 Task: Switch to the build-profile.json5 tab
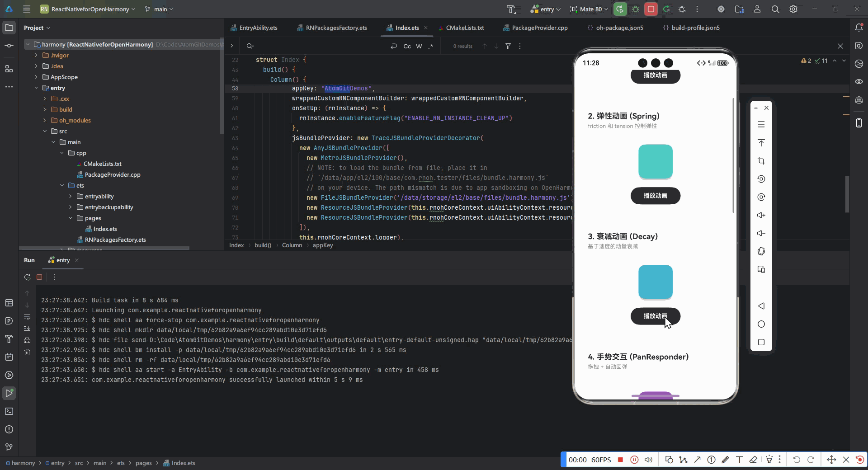point(691,28)
